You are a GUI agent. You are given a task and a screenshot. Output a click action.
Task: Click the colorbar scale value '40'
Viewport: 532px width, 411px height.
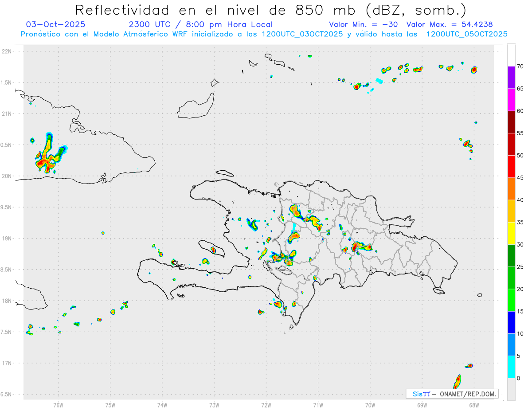click(x=520, y=200)
